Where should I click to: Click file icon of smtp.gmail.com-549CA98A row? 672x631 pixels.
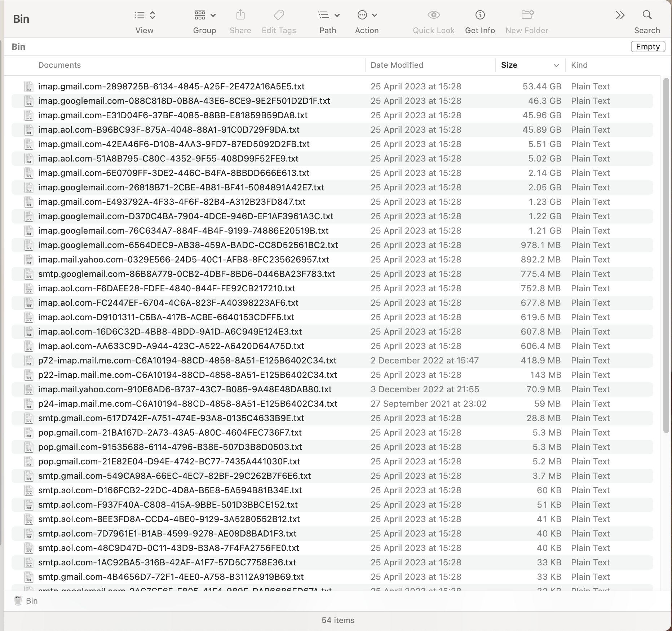click(29, 476)
